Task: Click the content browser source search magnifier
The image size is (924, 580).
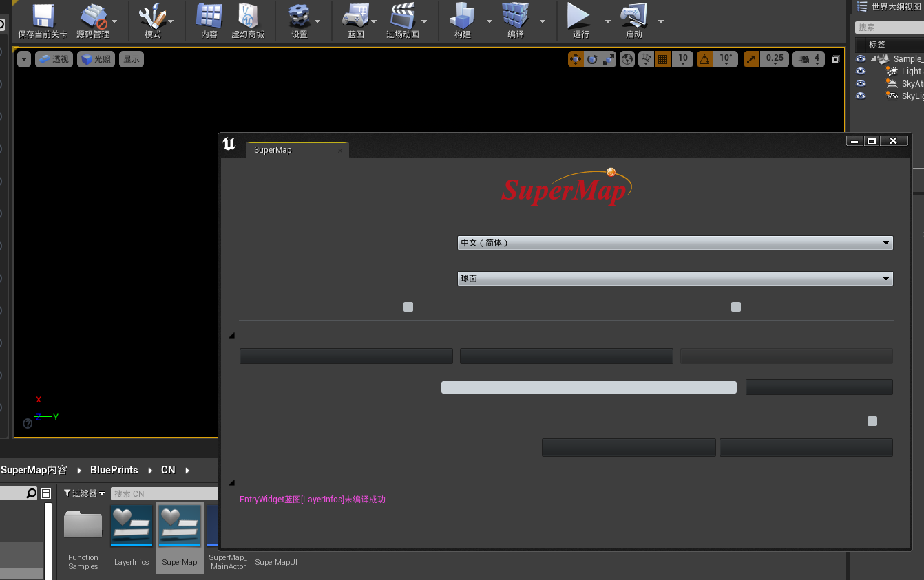Action: pos(31,493)
